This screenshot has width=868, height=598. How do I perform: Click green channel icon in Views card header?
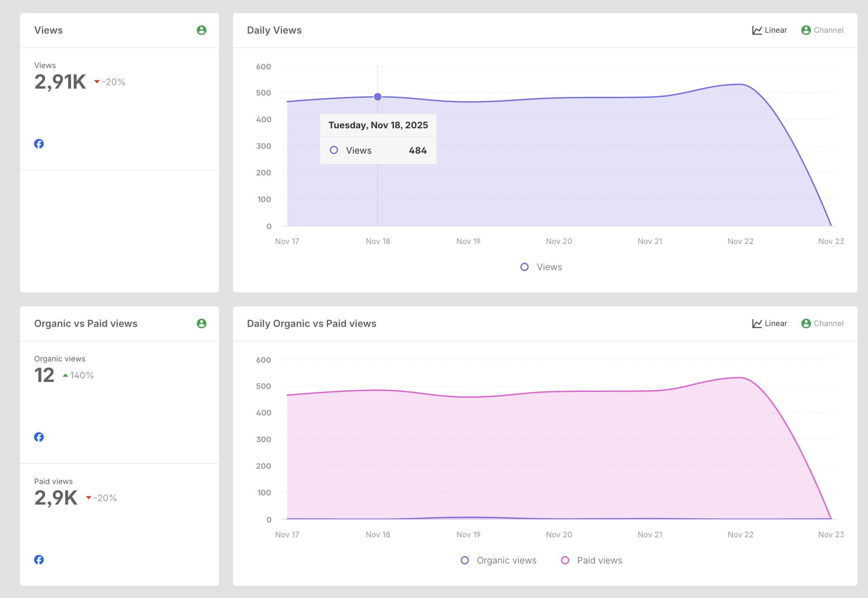202,30
